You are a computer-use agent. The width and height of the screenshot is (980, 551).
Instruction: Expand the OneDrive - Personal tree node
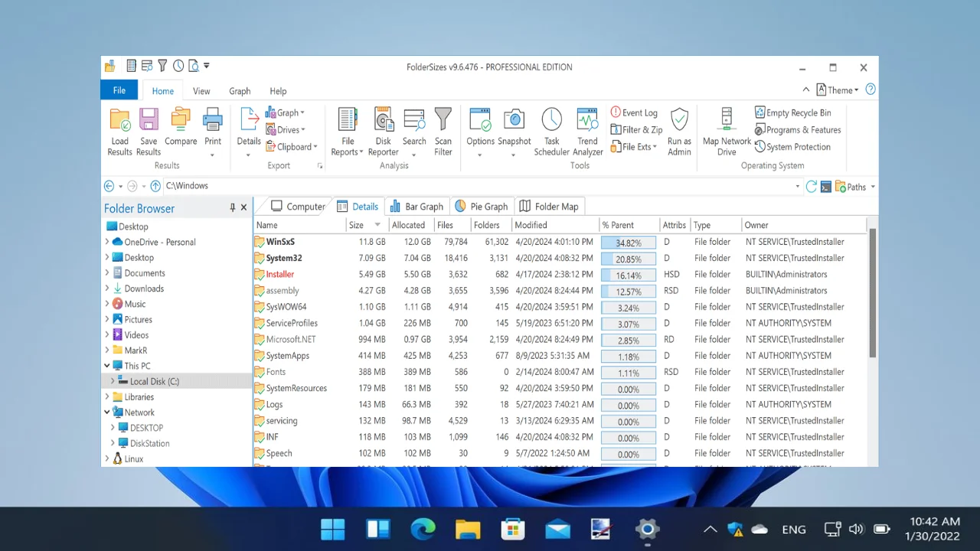pyautogui.click(x=107, y=242)
